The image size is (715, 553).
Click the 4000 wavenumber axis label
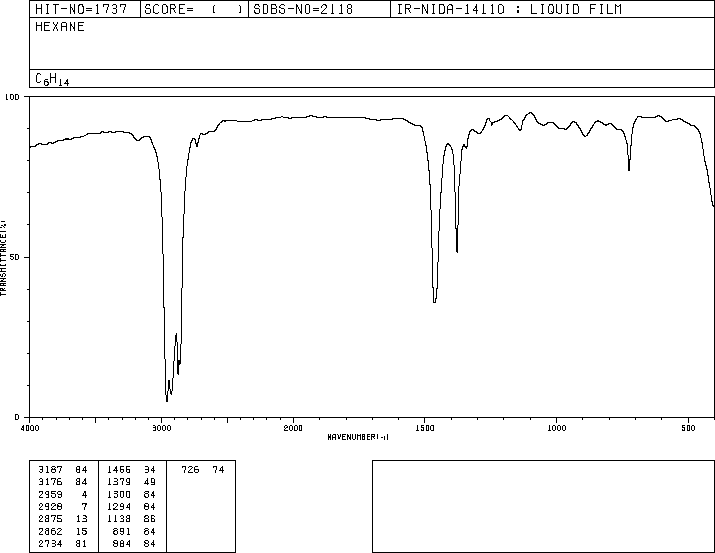click(30, 428)
